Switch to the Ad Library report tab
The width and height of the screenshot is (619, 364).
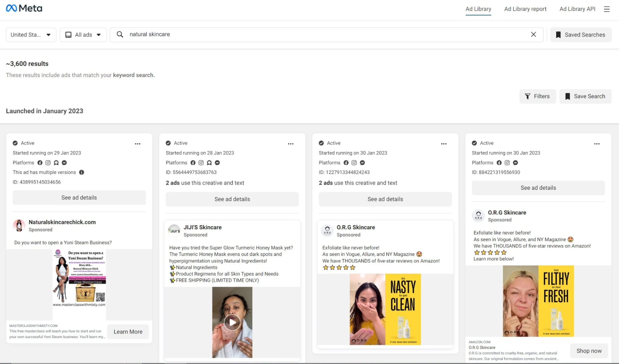pyautogui.click(x=525, y=9)
